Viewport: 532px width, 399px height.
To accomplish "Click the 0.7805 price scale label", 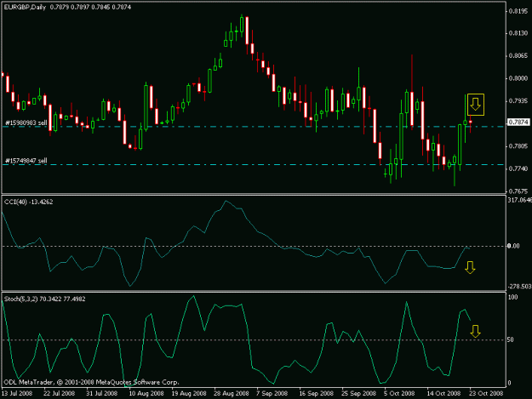I will coord(518,146).
